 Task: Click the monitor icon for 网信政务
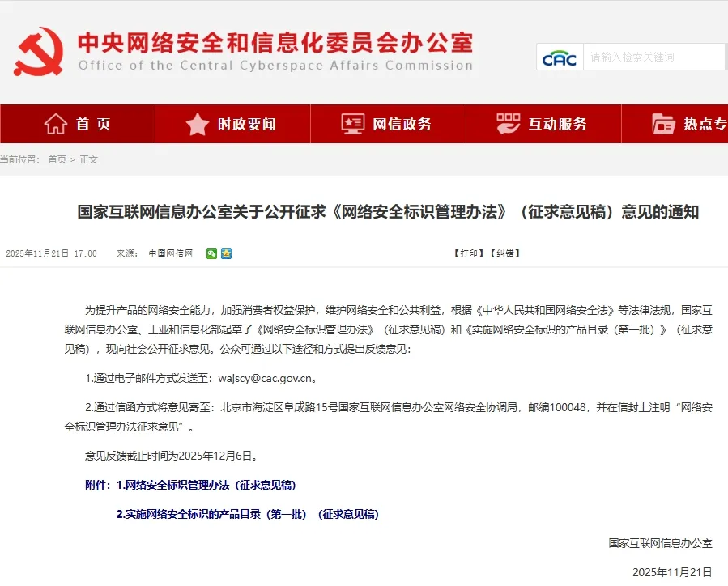pos(353,124)
